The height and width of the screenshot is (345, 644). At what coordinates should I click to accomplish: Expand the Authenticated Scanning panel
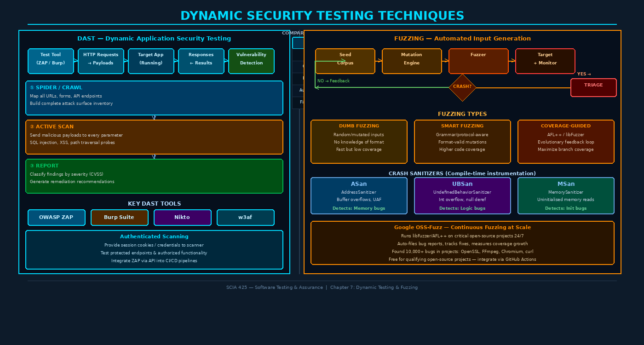(x=154, y=249)
